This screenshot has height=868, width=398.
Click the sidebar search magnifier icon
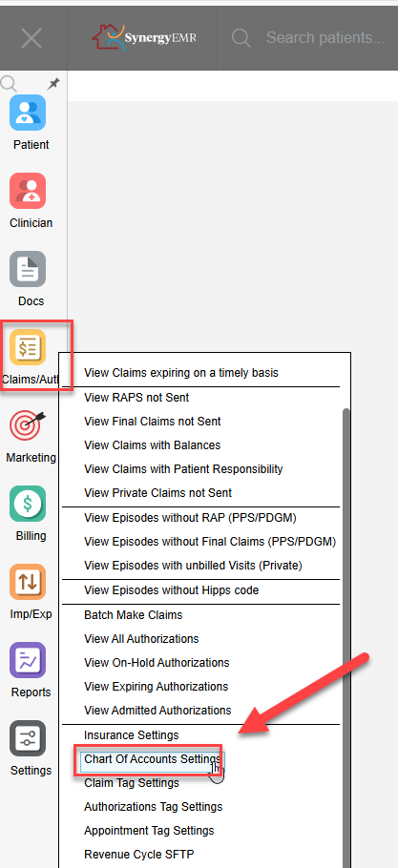tap(9, 84)
